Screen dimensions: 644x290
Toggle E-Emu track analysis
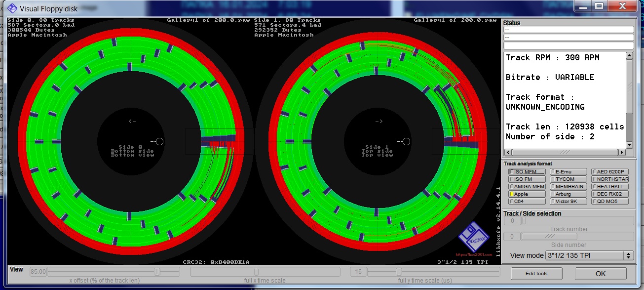(x=568, y=172)
